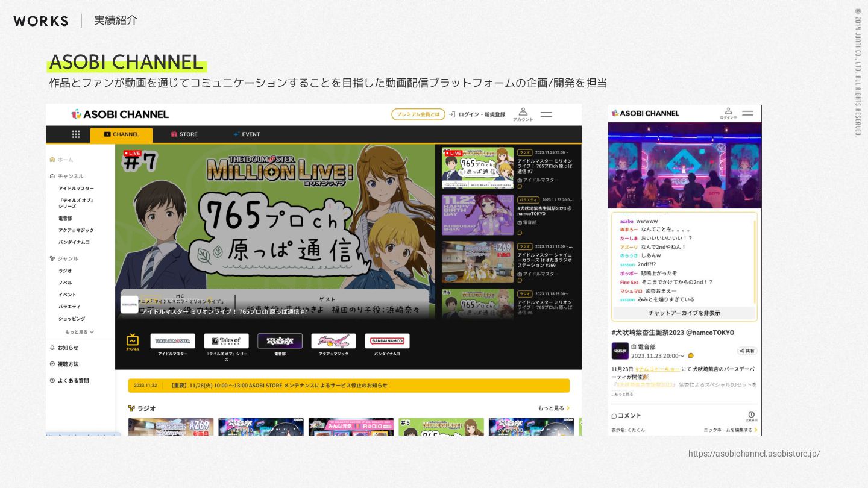This screenshot has width=868, height=488.
Task: Select ラジオ genre in sidebar
Action: 65,271
